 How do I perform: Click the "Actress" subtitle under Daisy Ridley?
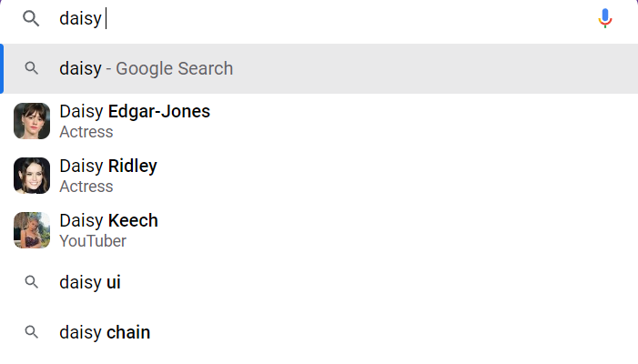[x=86, y=187]
